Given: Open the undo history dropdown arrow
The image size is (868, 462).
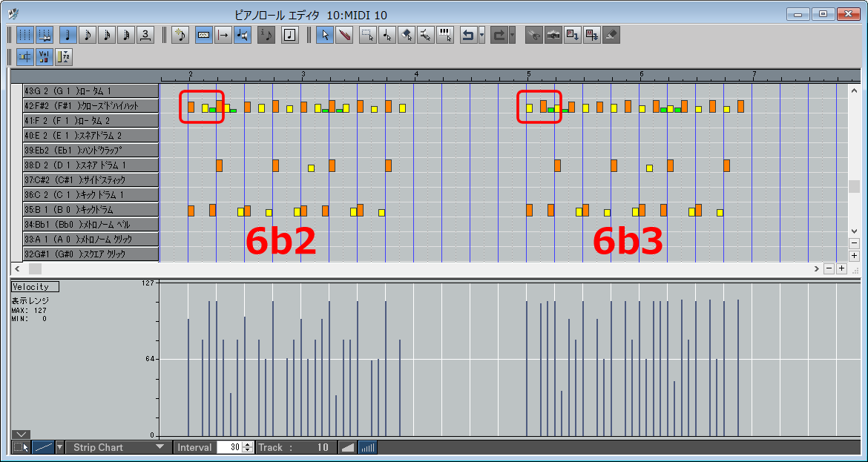Looking at the screenshot, I should coord(482,35).
